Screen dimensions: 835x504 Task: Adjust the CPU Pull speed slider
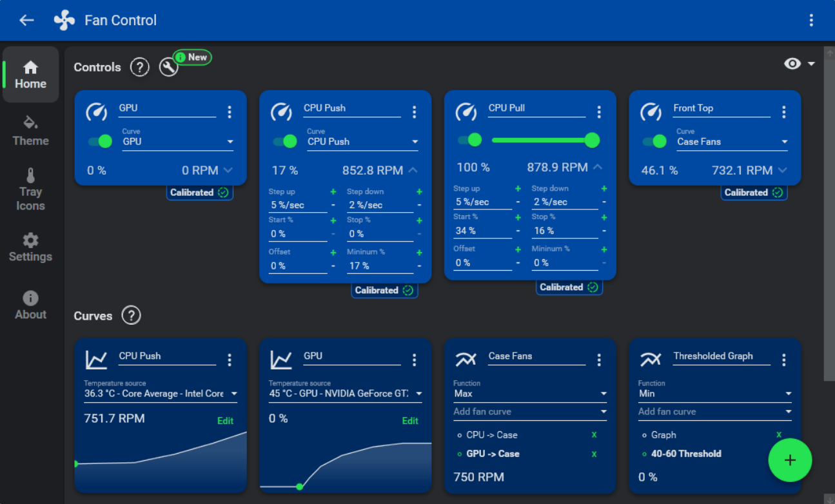point(545,140)
